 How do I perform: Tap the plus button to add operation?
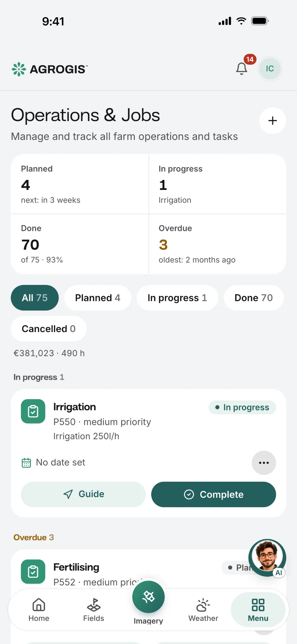pyautogui.click(x=272, y=121)
